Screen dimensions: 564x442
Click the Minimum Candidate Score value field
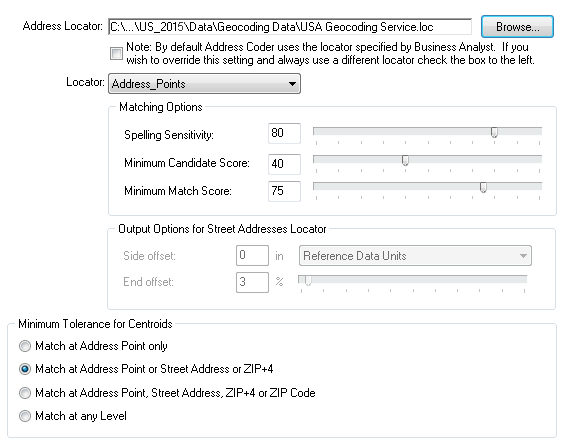(284, 164)
